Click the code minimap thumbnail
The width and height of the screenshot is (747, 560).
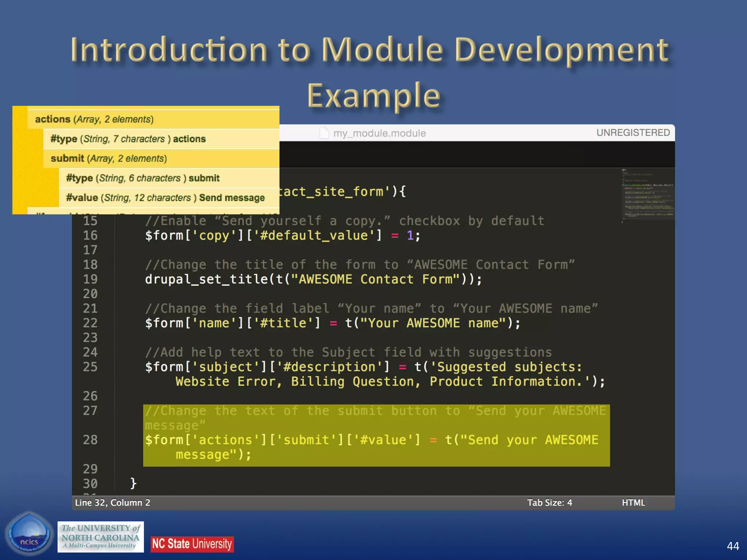(x=647, y=195)
